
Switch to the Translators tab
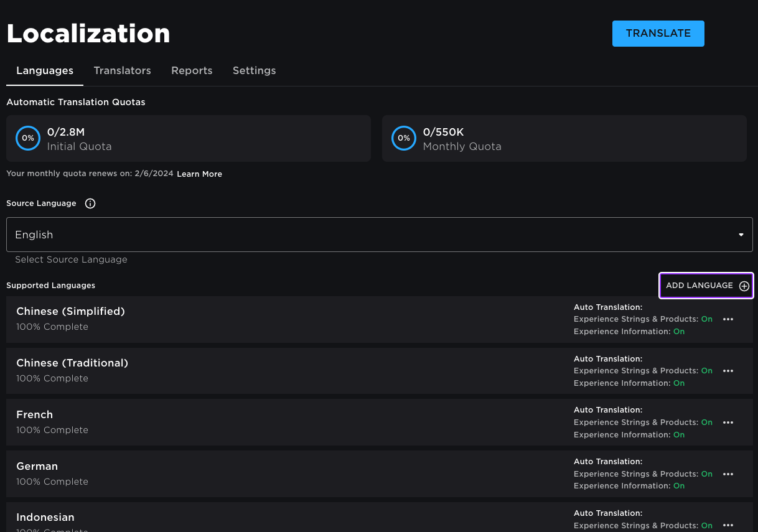coord(122,70)
